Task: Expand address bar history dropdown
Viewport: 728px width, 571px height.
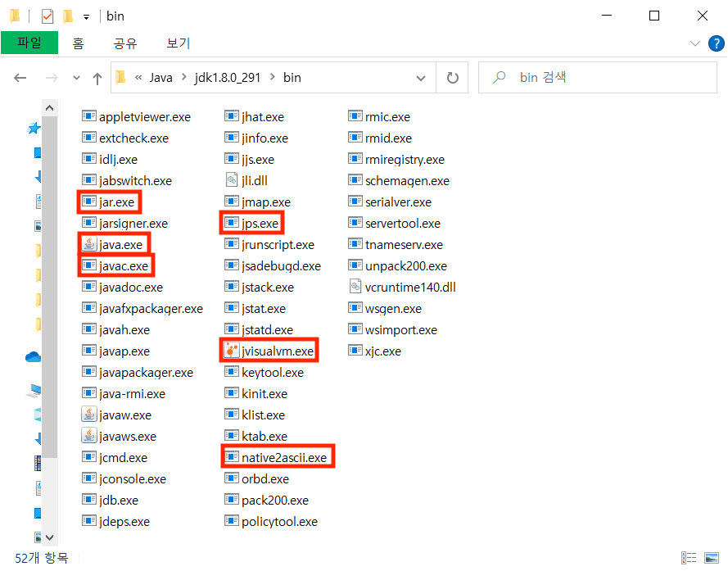Action: tap(421, 78)
